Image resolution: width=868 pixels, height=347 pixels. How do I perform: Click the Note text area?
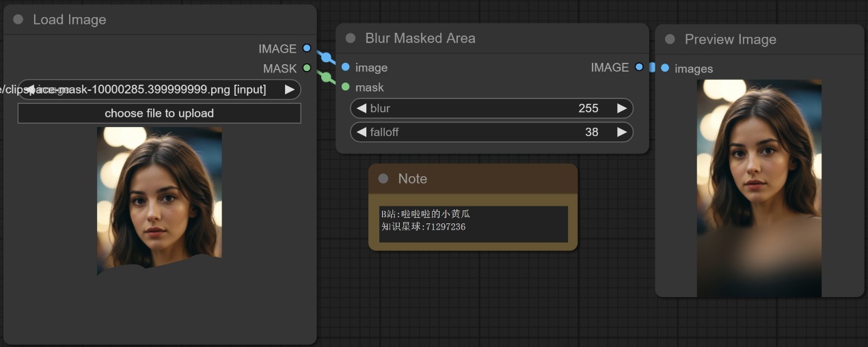(x=473, y=224)
